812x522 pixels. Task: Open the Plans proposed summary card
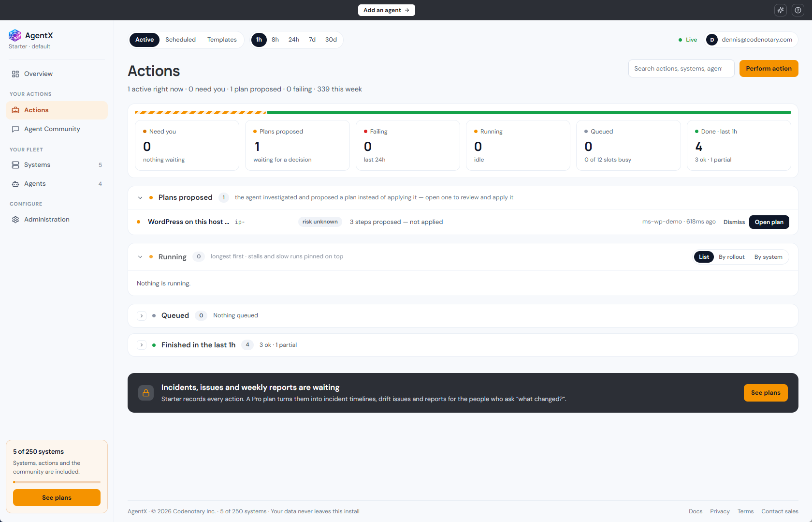297,146
